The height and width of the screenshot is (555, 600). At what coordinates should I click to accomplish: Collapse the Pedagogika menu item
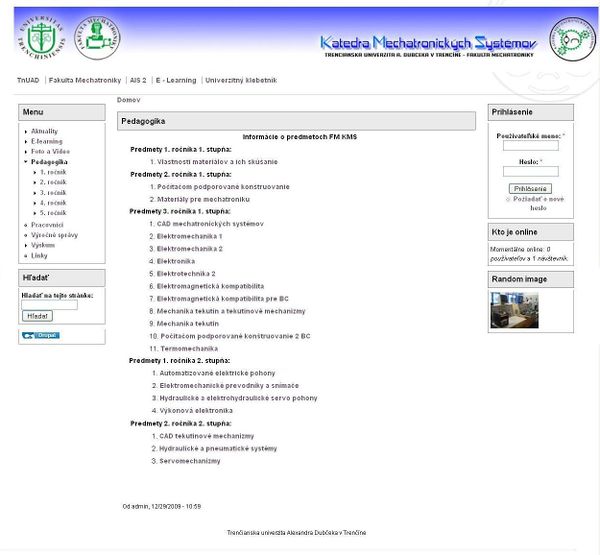tap(49, 162)
